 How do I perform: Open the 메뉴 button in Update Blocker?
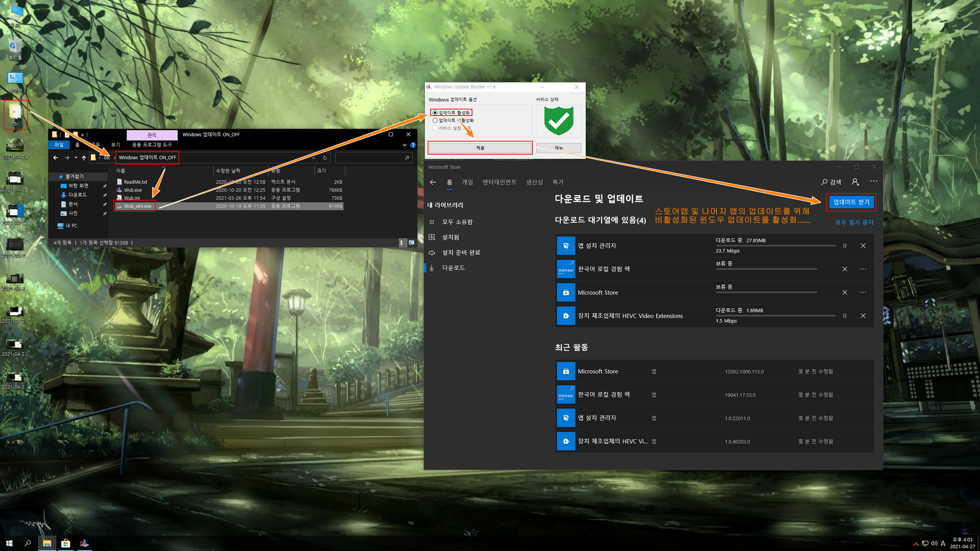point(558,148)
